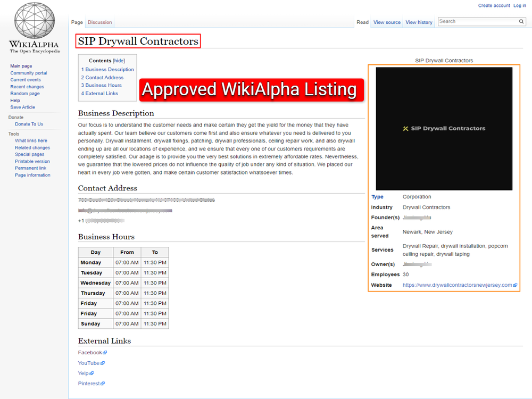Image resolution: width=532 pixels, height=399 pixels.
Task: Switch to the Page tab
Action: point(77,22)
